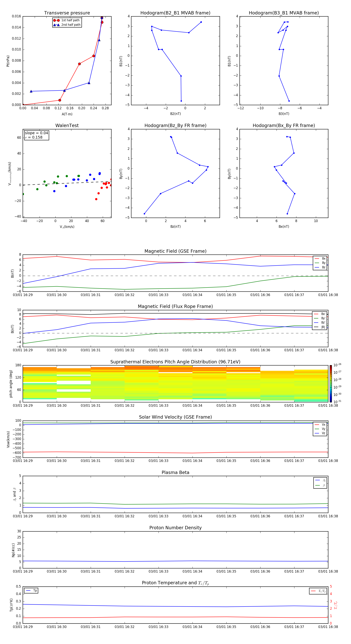Click 'Magnetic Field (Flux Rope Frame)' title
This screenshot has height=644, width=351.
175,307
